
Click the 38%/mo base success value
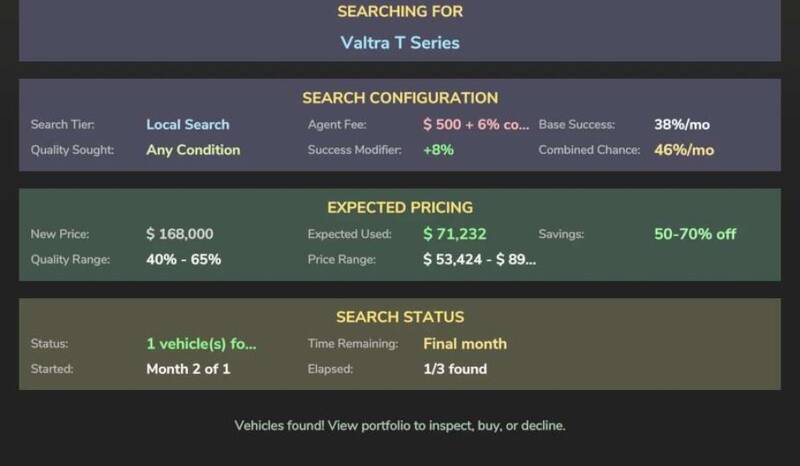pyautogui.click(x=684, y=125)
